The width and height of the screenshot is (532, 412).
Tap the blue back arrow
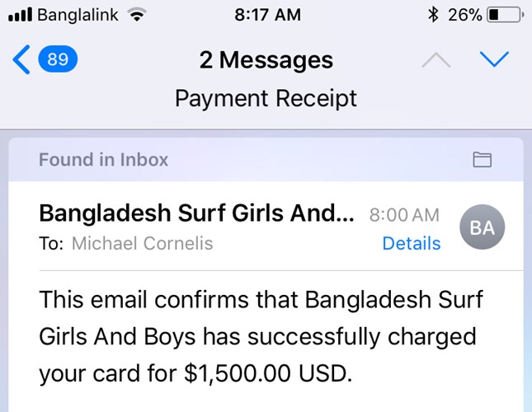[21, 59]
